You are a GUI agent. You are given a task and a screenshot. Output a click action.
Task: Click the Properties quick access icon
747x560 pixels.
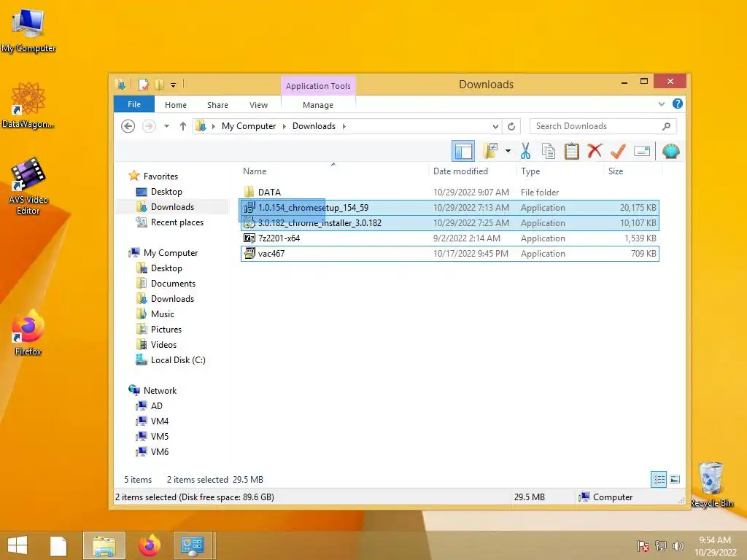click(143, 85)
